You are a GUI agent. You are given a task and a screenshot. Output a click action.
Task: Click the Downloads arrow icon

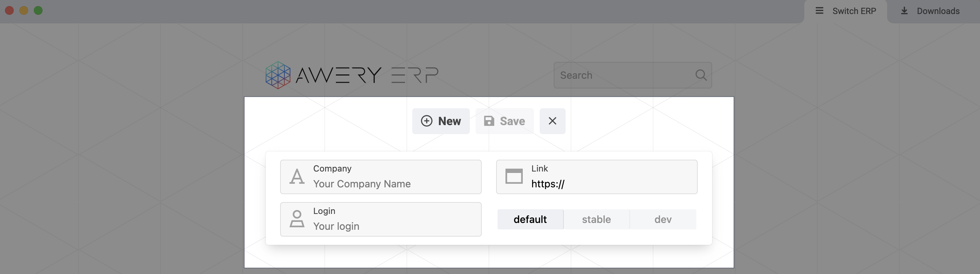904,11
